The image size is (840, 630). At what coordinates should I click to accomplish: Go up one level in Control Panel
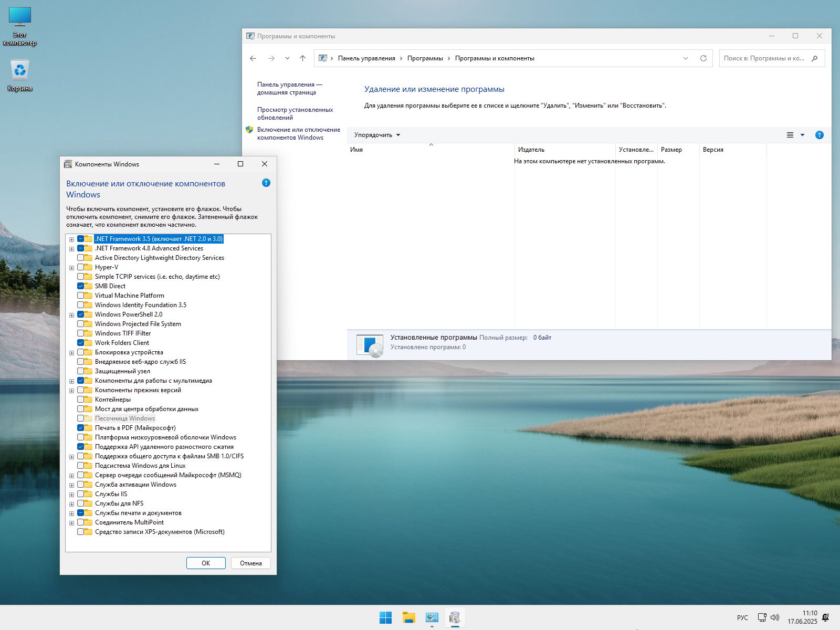pos(302,58)
